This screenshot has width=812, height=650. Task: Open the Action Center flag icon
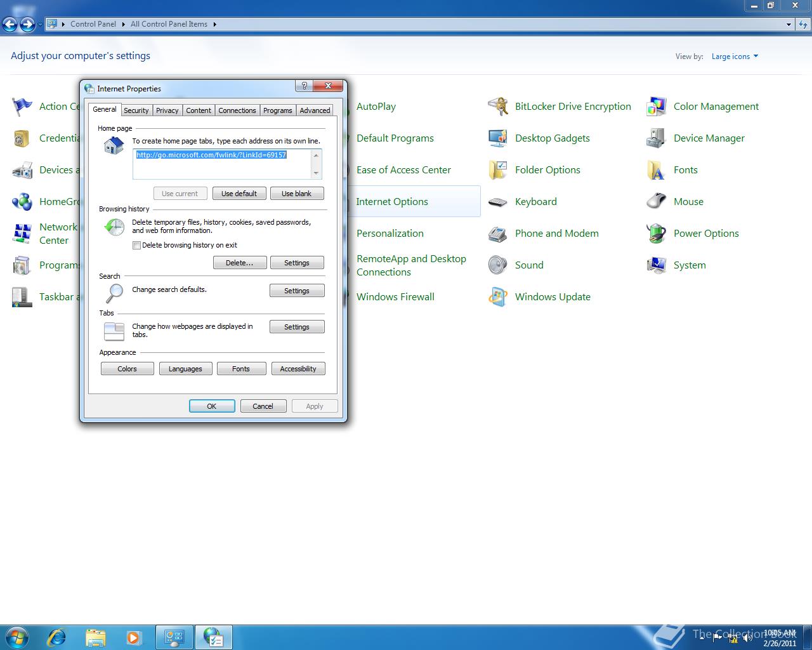(x=22, y=107)
